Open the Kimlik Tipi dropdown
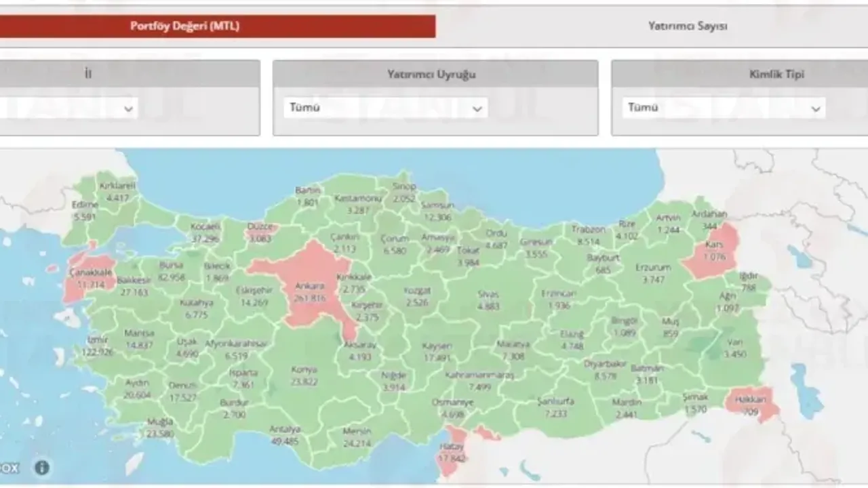The image size is (868, 488). (x=723, y=108)
